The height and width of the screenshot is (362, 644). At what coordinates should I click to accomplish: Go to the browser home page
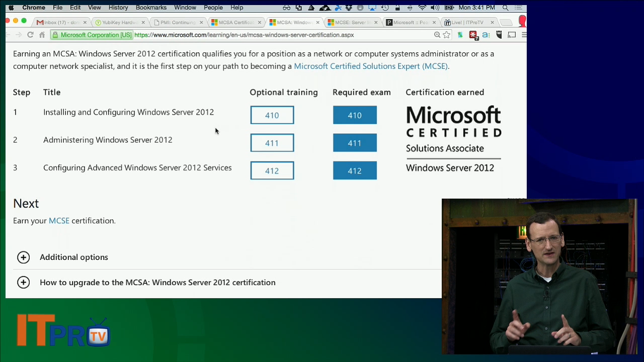(x=42, y=35)
